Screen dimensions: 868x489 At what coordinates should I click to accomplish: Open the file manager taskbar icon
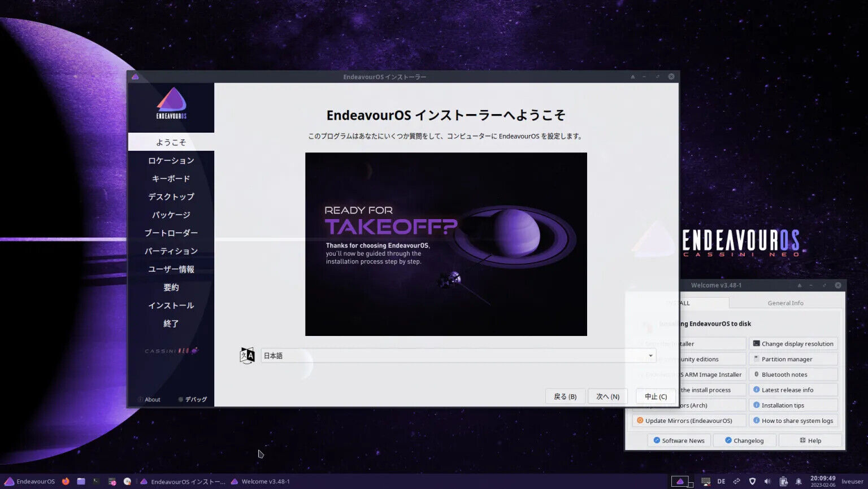pos(81,481)
